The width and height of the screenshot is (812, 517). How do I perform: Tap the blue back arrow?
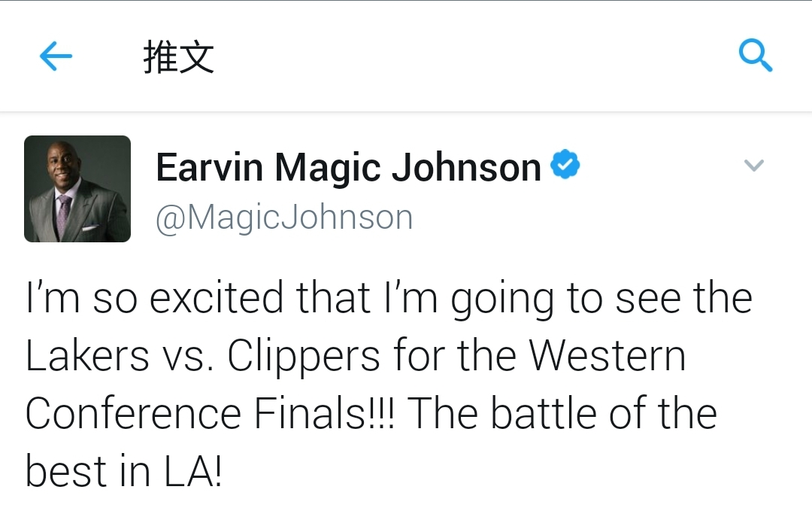coord(56,56)
